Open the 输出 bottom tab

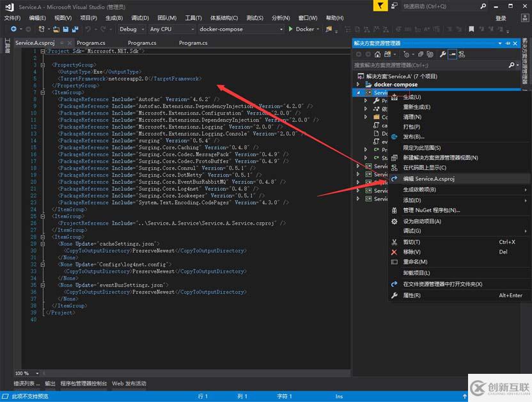pos(51,383)
